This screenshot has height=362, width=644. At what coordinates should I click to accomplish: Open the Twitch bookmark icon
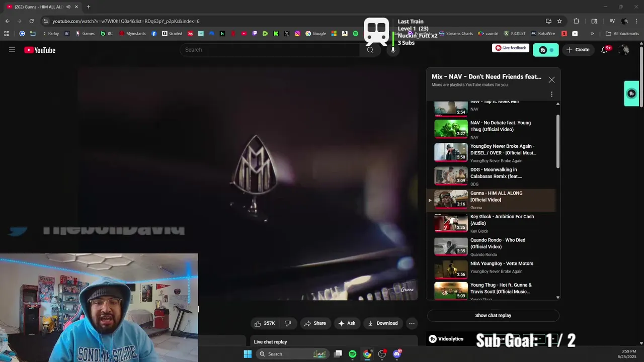[255, 34]
